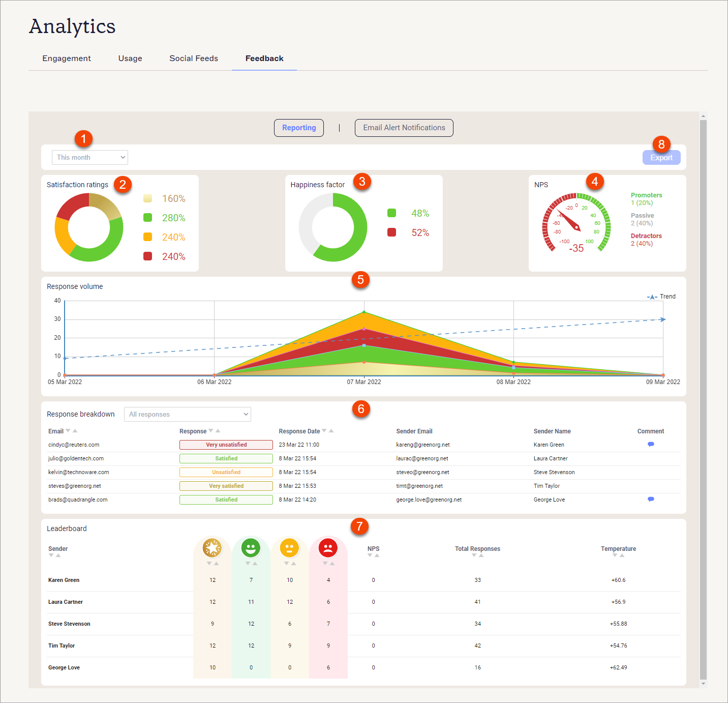Open Email Alert Notifications
The width and height of the screenshot is (728, 703).
(x=404, y=128)
